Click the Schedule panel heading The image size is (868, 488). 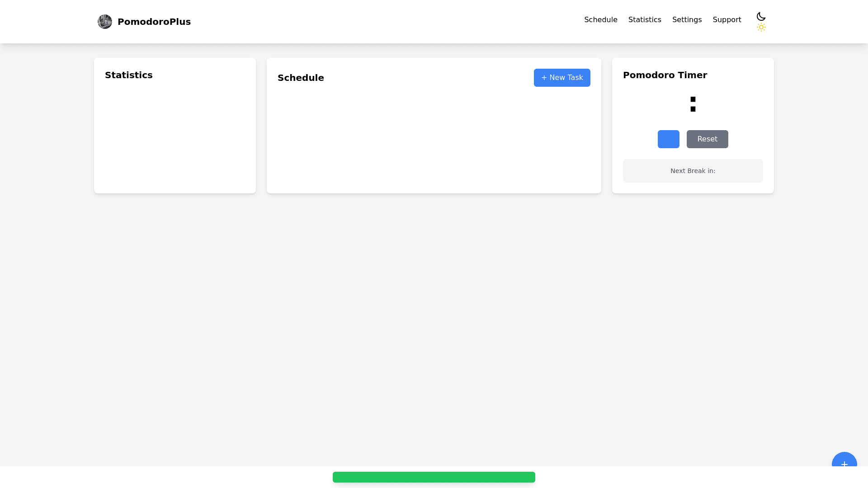tap(301, 78)
